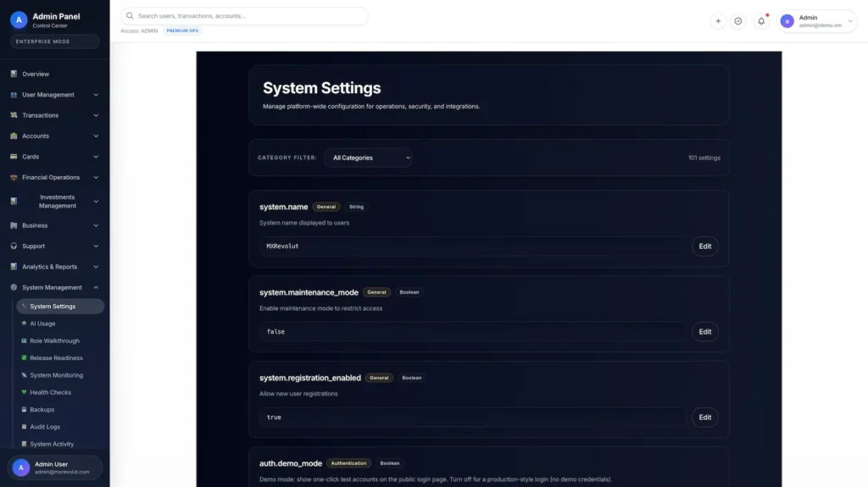
Task: Expand the Analytics & Reports chevron
Action: pos(96,267)
